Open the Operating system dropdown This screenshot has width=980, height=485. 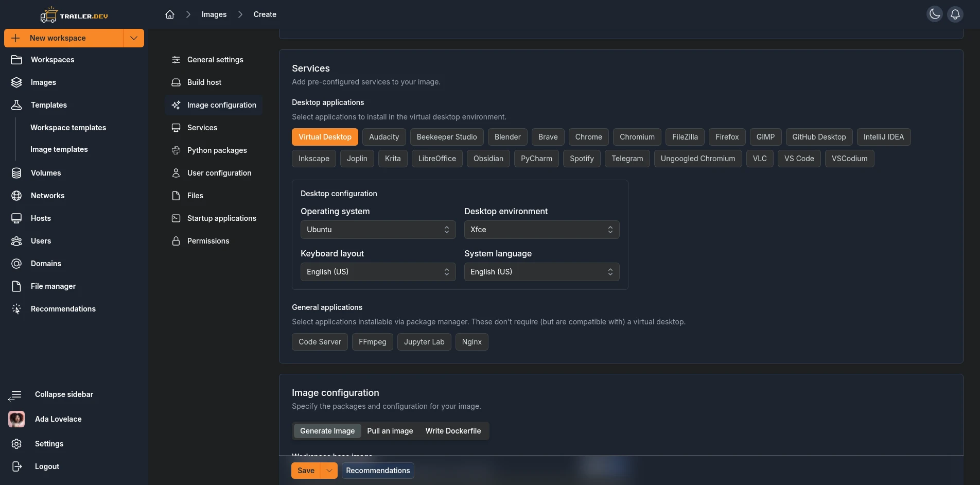coord(378,230)
